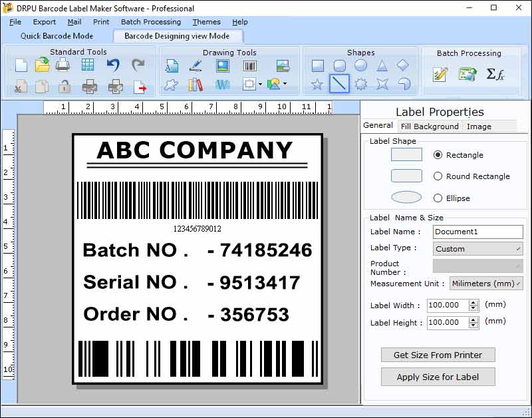Open the Export menu
Image resolution: width=532 pixels, height=418 pixels.
click(45, 22)
